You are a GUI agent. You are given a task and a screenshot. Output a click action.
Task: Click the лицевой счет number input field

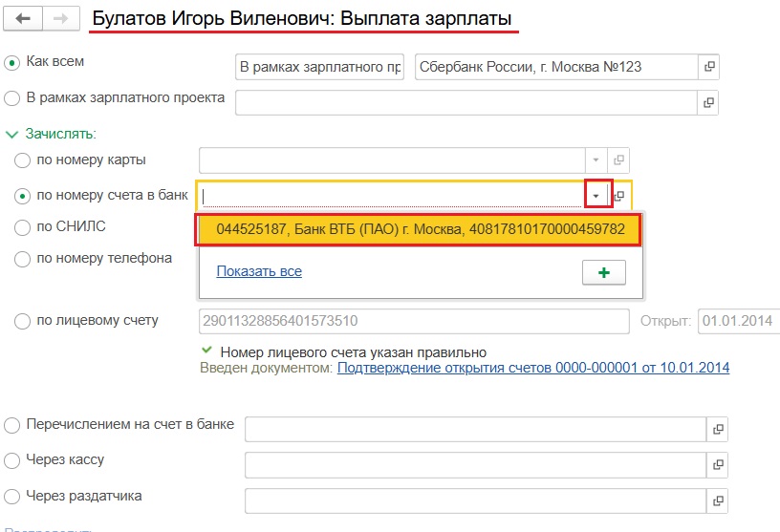pos(413,321)
